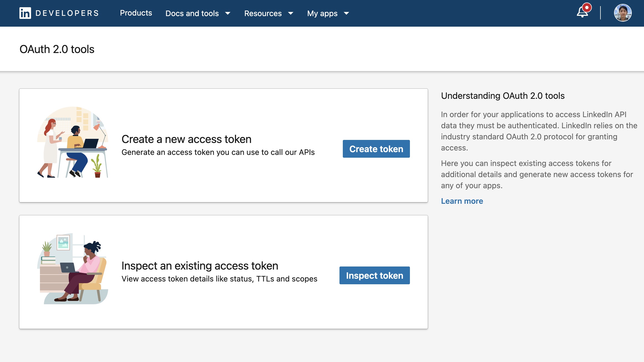Expand the Docs and tools dropdown chevron
Viewport: 644px width, 362px height.
[228, 14]
